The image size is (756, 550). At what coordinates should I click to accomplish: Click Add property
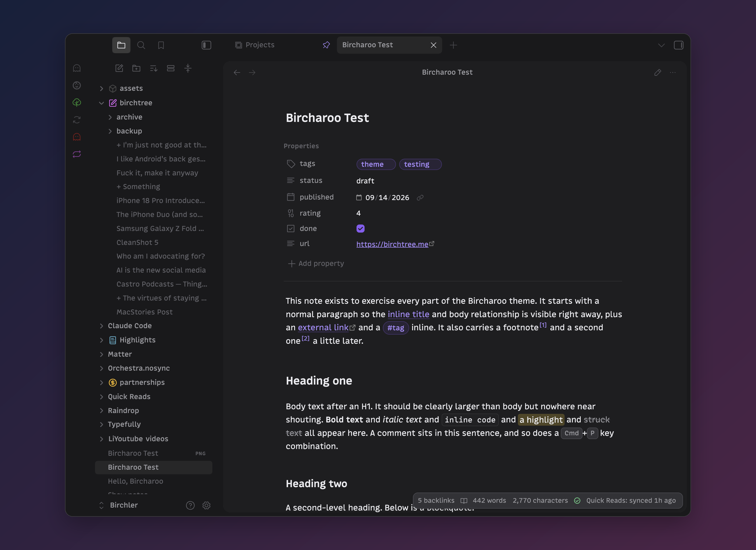[x=316, y=263]
